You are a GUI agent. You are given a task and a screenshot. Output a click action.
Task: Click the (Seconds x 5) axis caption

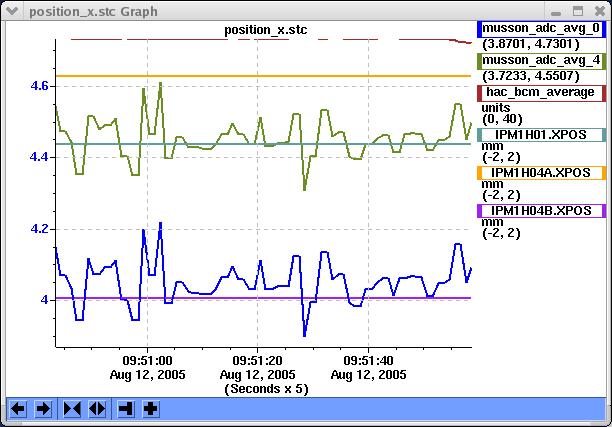click(x=266, y=389)
